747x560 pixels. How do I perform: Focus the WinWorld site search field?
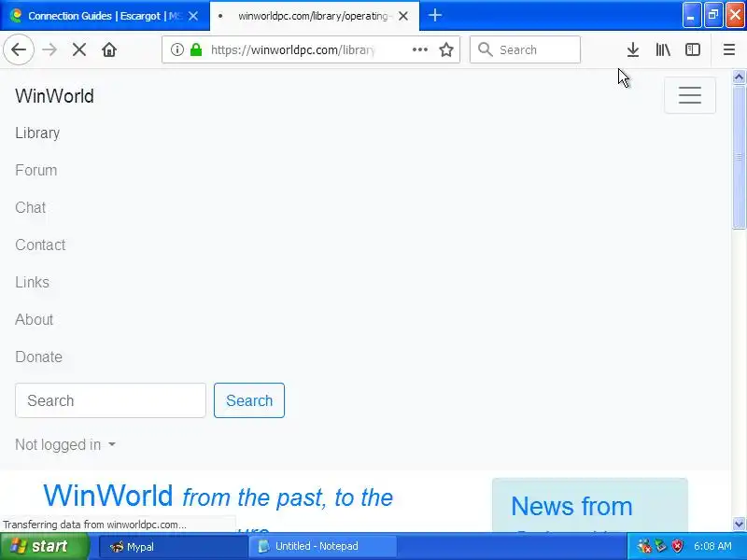110,400
